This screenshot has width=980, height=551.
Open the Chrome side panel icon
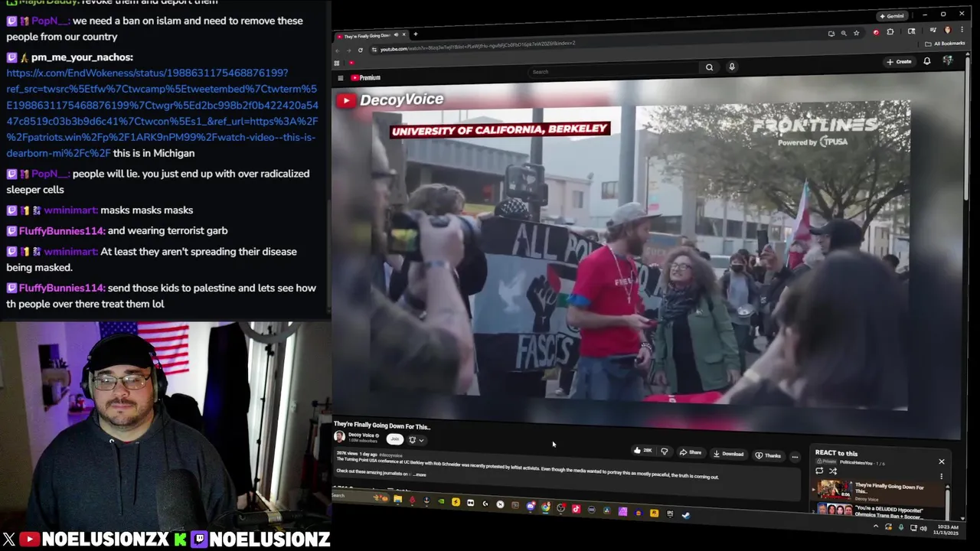tap(911, 31)
